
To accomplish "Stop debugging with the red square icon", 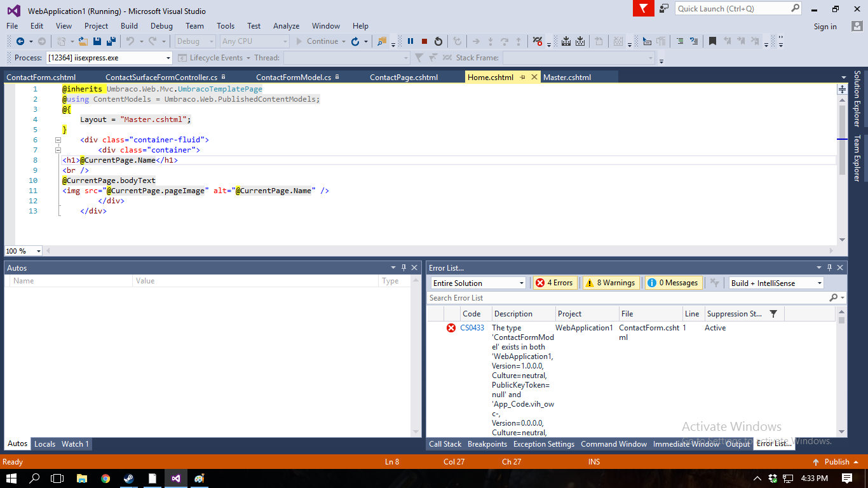I will [x=424, y=41].
